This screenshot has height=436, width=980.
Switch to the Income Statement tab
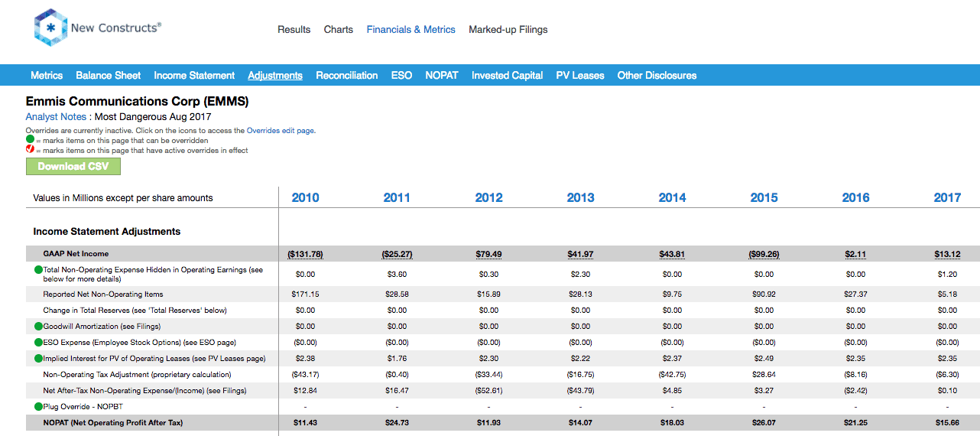(x=194, y=75)
